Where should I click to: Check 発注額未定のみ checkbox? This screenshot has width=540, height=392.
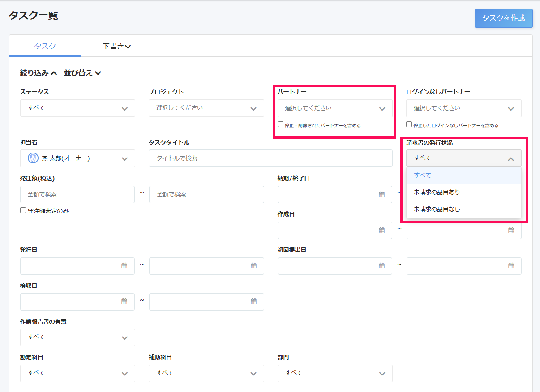pos(23,210)
